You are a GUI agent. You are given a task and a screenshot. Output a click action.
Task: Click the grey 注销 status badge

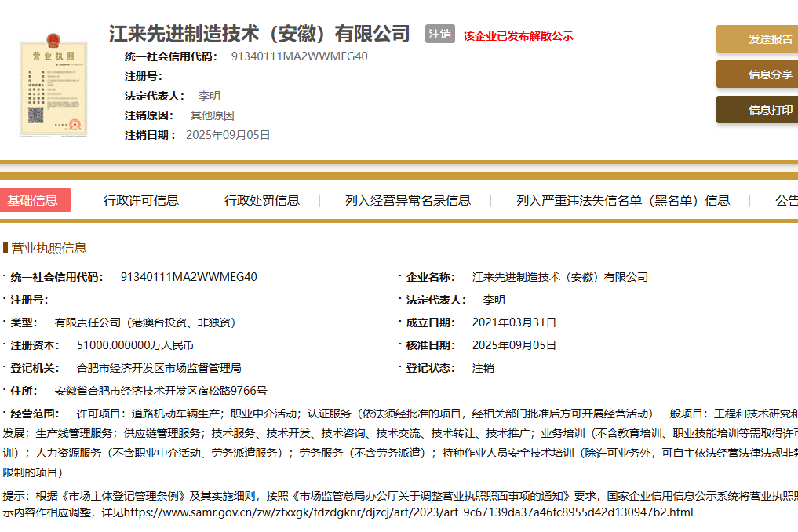pyautogui.click(x=439, y=34)
